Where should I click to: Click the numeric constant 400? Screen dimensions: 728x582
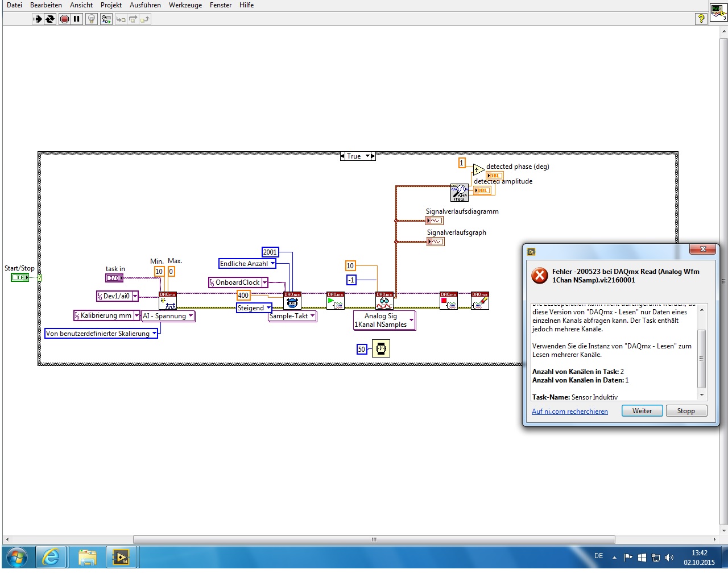click(243, 296)
